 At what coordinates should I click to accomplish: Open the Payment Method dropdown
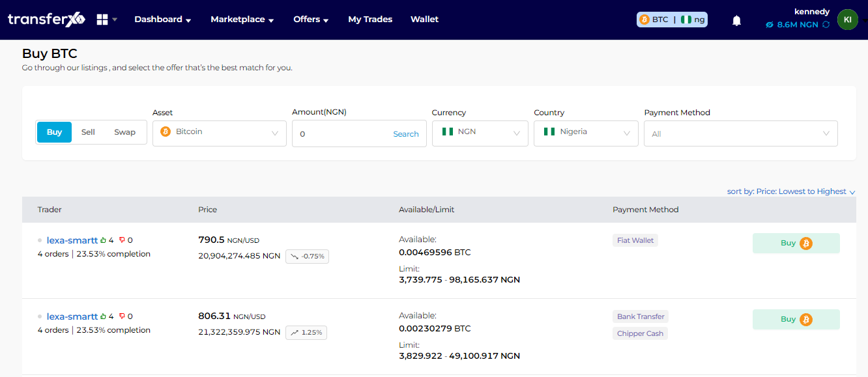pyautogui.click(x=740, y=133)
